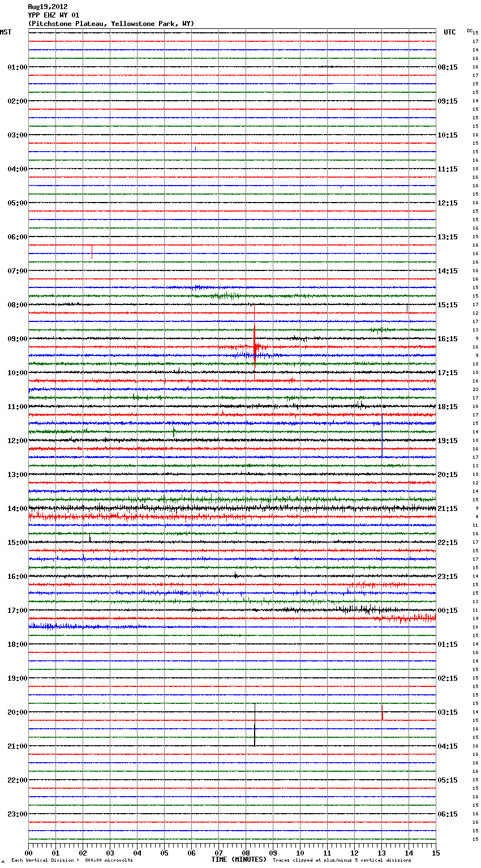Click the 18:15 UTC time label

[x=448, y=407]
